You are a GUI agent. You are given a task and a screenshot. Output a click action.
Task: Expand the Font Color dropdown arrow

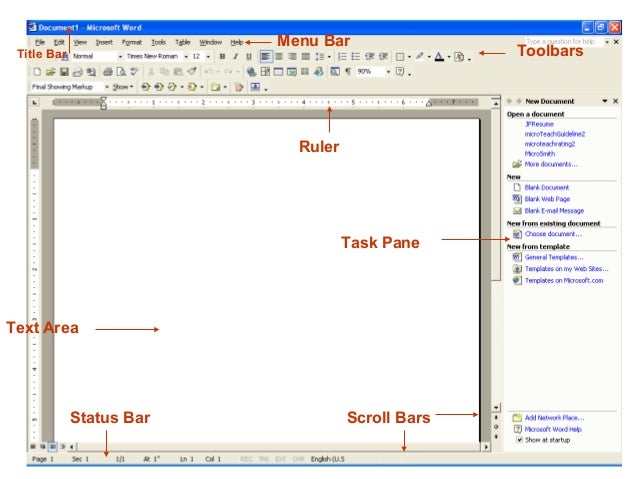tap(449, 57)
